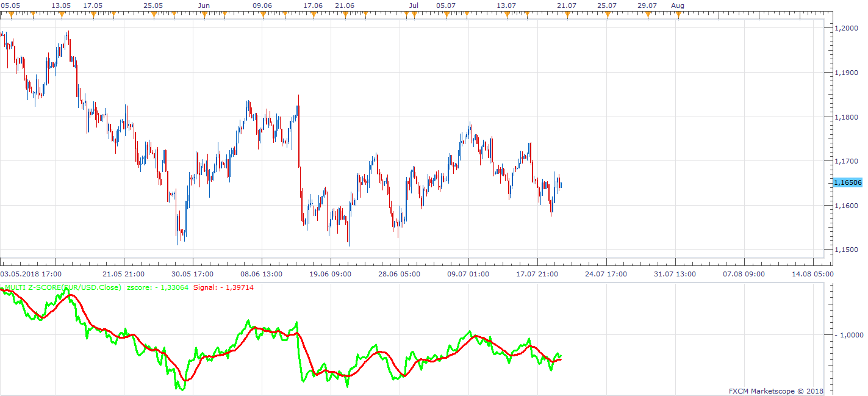Select the MULTI Z-SCORE(EUR/USD.Close) indicator label
Screen dimensions: 868x396
tap(62, 287)
